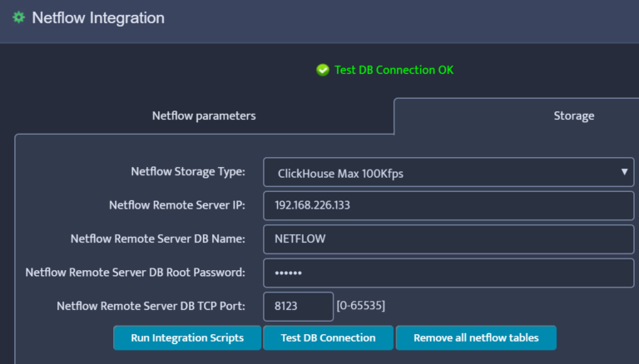Click the green gear icon beside Netflow Integration
The image size is (639, 364).
[18, 17]
